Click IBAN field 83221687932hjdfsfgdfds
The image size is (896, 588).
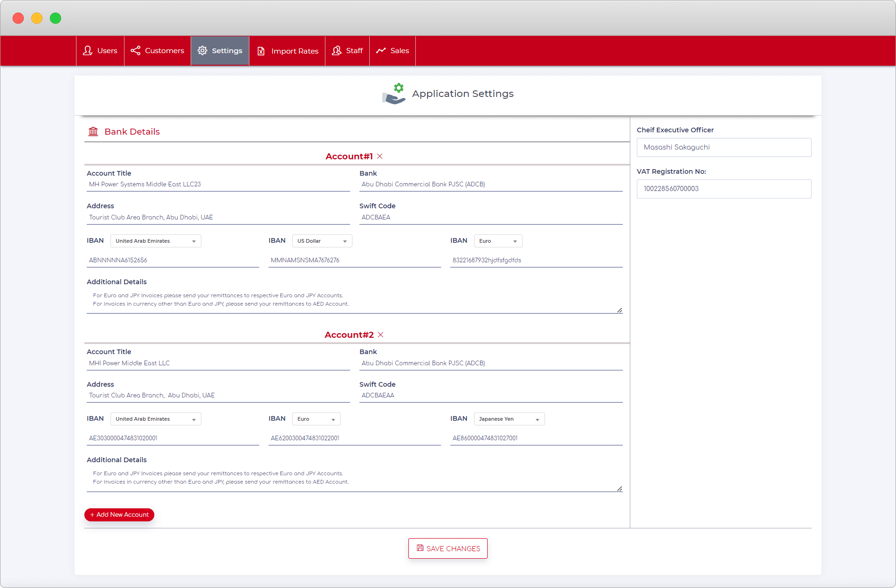(x=537, y=260)
